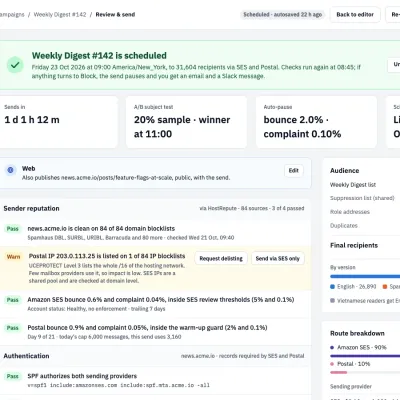This screenshot has height=400, width=400.
Task: Click 'news.acme.io is clean on 84 of 84' text
Action: click(101, 228)
